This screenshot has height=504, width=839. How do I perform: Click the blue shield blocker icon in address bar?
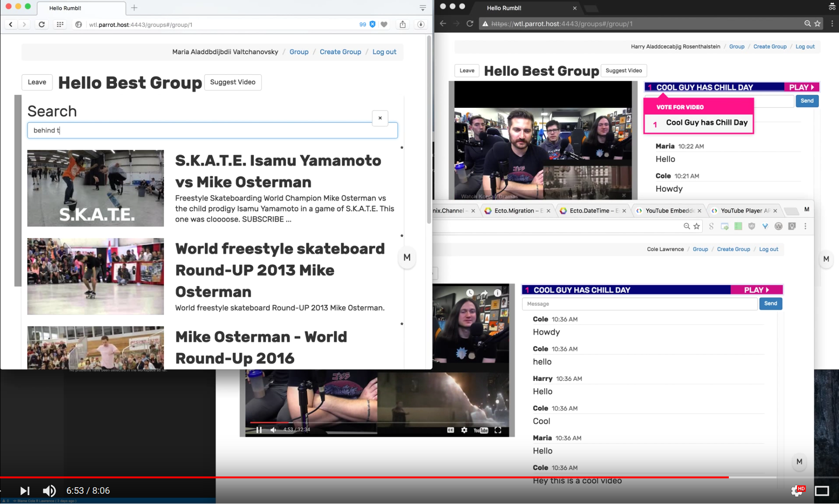[x=373, y=24]
